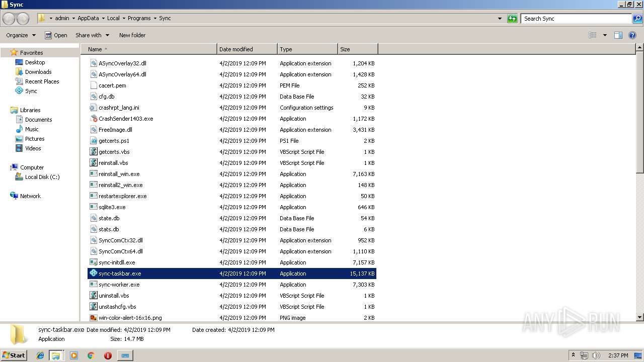Click the scrollbar down arrow
Viewport: 644px width, 362px height.
tap(639, 317)
